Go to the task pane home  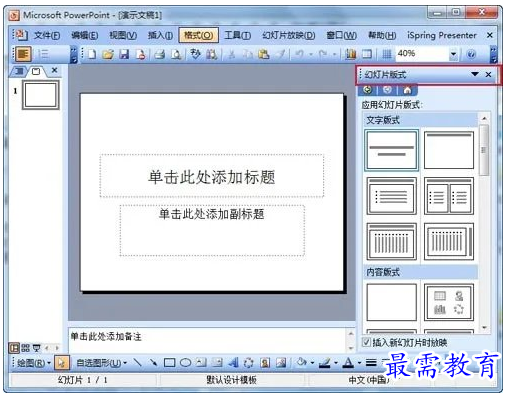[x=407, y=90]
